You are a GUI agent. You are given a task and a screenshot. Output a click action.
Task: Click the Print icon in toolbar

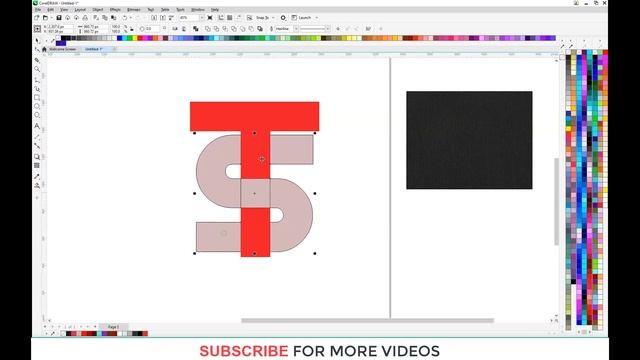click(x=85, y=18)
